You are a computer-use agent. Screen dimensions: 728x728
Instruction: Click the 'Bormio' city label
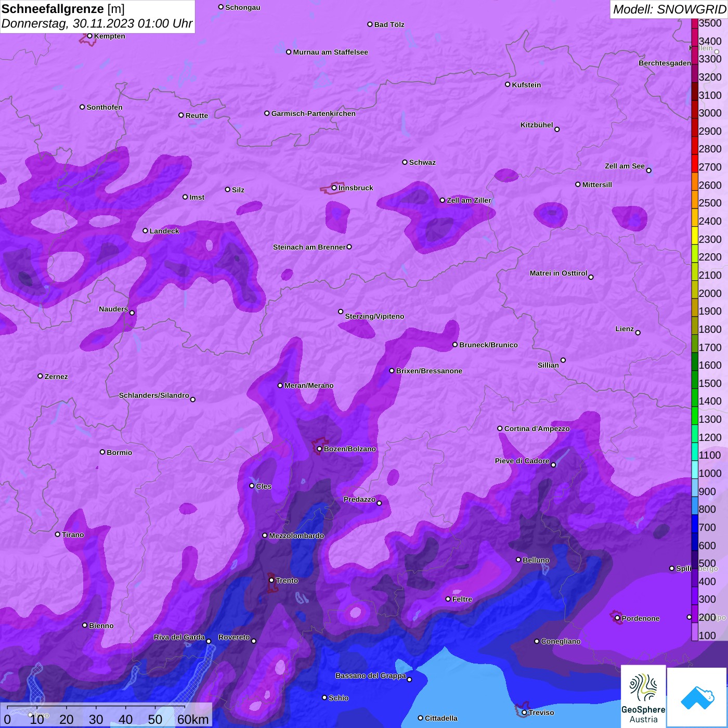pyautogui.click(x=120, y=453)
